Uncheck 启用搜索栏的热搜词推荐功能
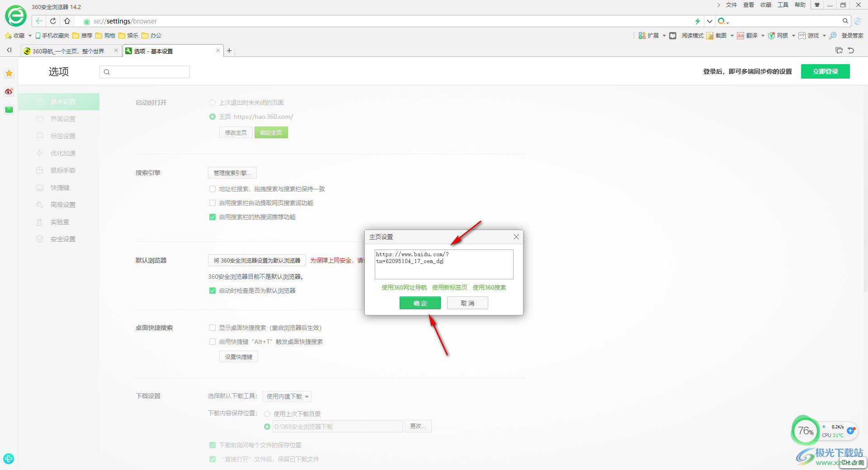 212,217
